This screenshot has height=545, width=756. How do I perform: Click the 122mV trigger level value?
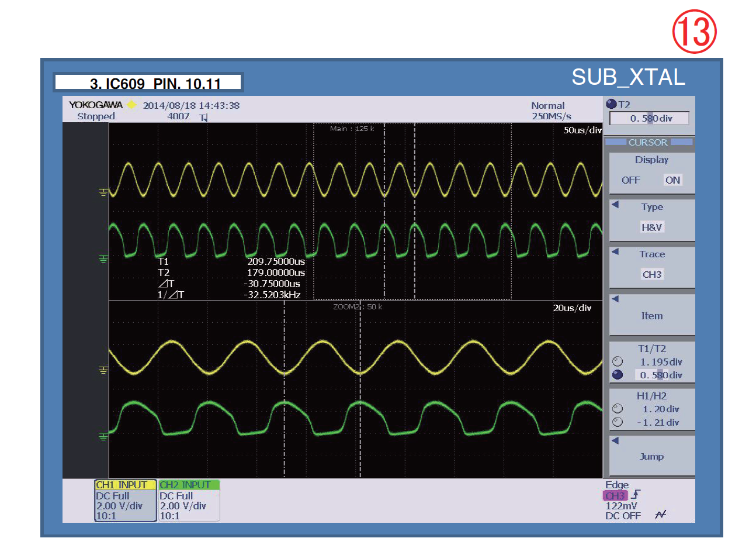point(621,506)
